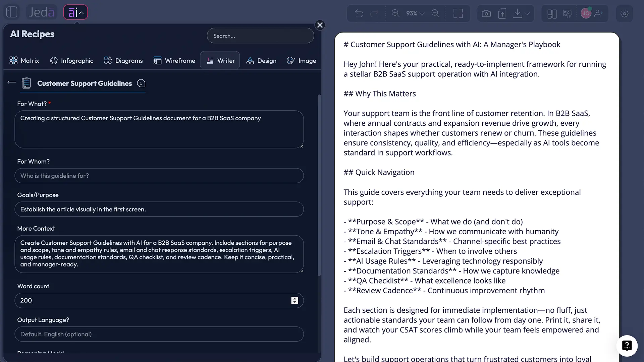Image resolution: width=644 pixels, height=362 pixels.
Task: Click the upload/share file icon
Action: [x=502, y=13]
